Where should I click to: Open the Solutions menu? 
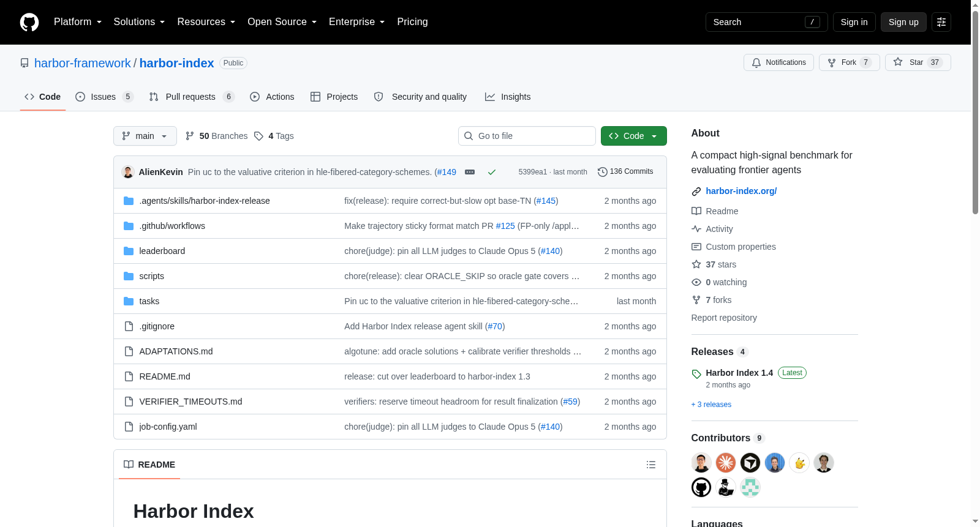point(140,22)
